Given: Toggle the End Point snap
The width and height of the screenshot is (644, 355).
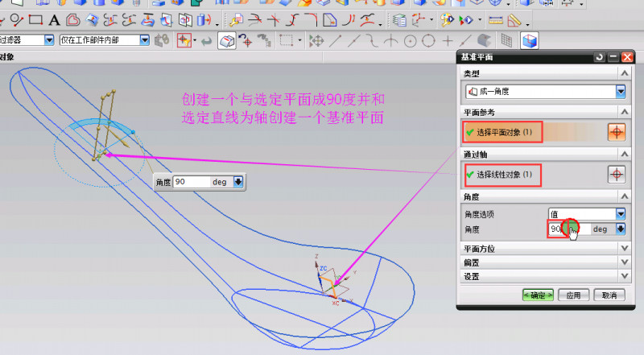Looking at the screenshot, I should click(x=336, y=40).
